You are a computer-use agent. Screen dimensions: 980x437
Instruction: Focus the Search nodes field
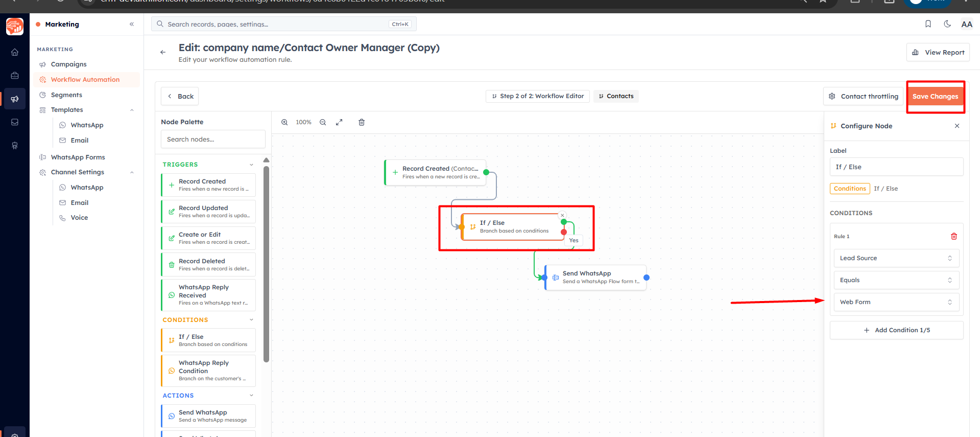[213, 139]
